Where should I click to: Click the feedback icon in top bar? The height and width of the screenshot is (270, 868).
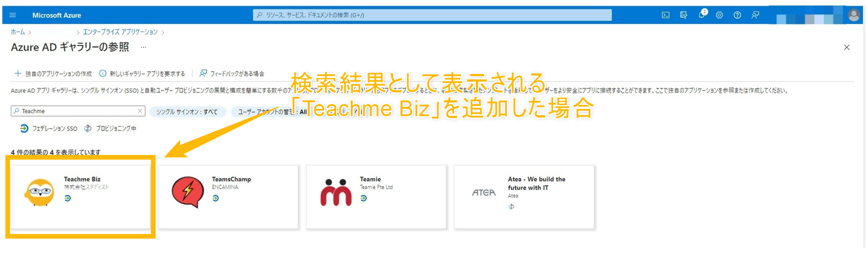tap(755, 15)
